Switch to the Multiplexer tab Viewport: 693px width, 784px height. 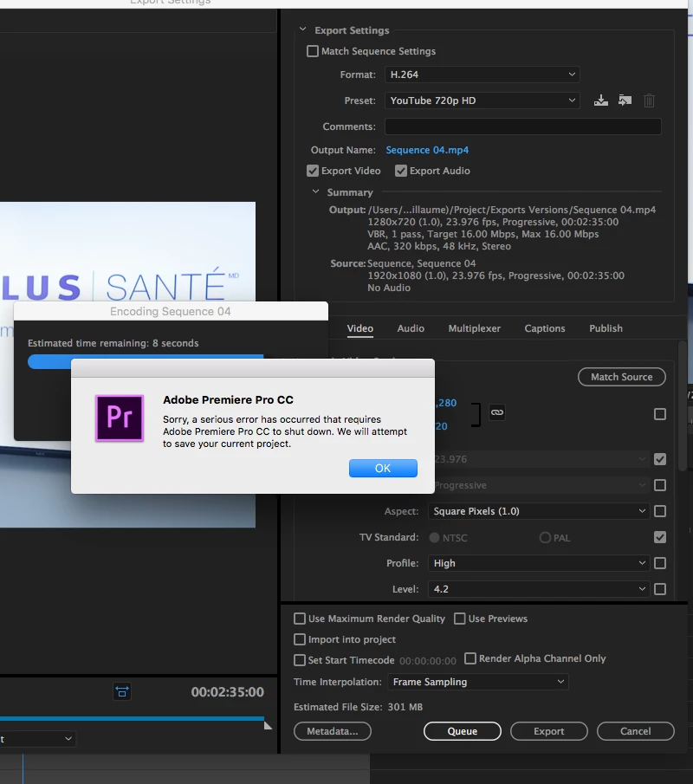click(x=475, y=328)
